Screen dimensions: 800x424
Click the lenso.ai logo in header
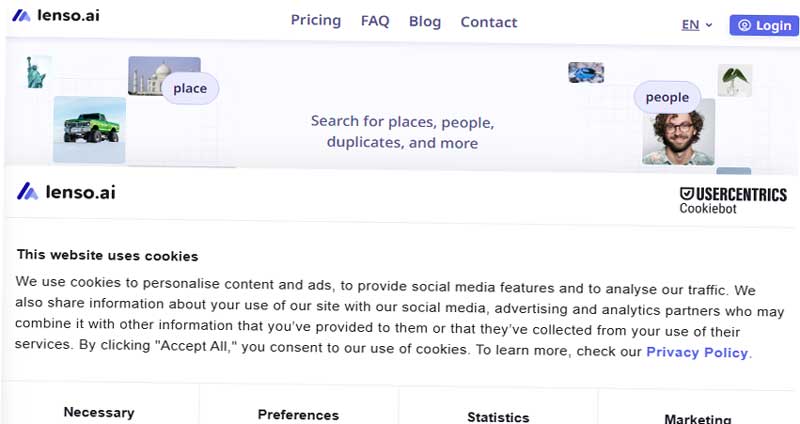(56, 15)
